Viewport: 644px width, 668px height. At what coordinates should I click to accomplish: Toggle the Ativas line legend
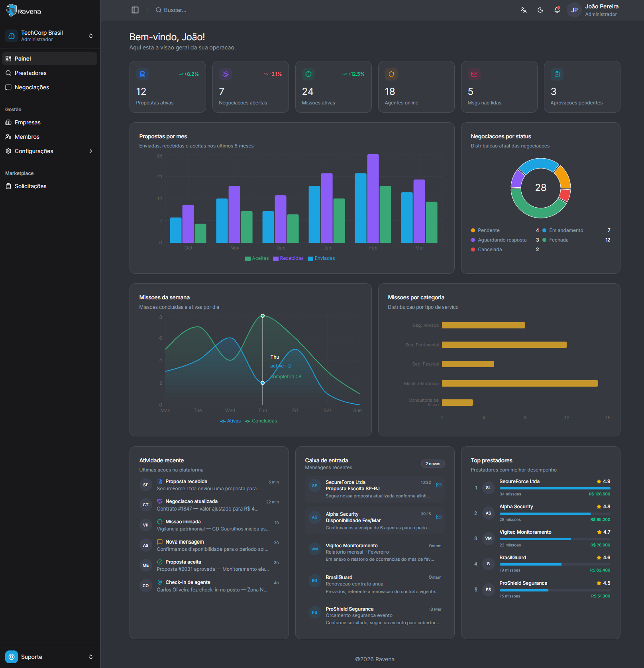click(230, 421)
